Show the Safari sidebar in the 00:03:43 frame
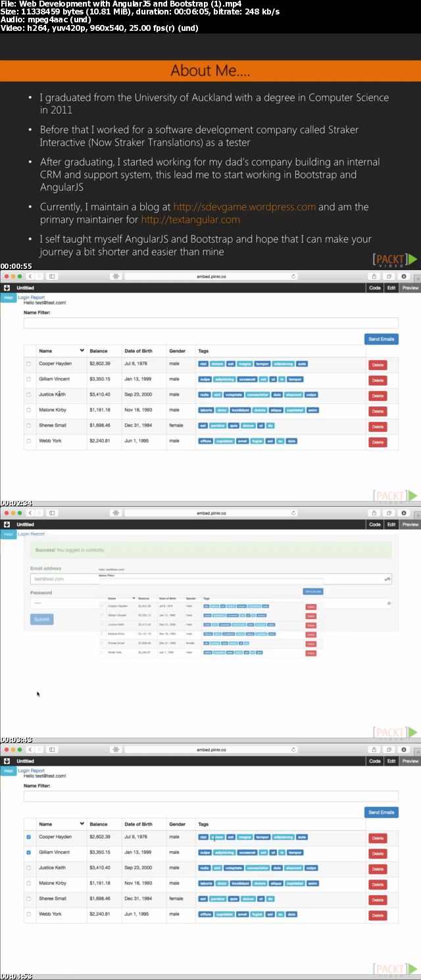This screenshot has height=980, width=421. (52, 513)
